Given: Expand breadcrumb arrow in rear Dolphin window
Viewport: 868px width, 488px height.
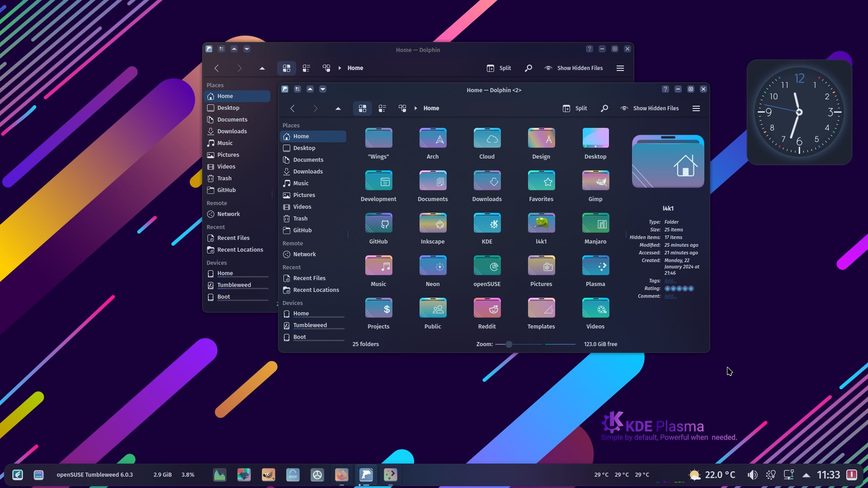Looking at the screenshot, I should tap(340, 68).
